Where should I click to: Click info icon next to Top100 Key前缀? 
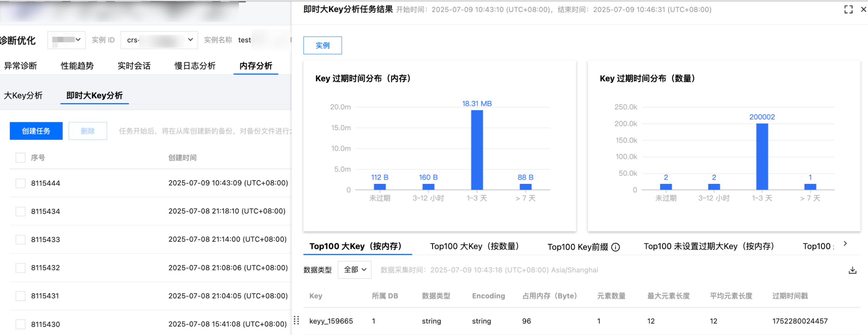[615, 247]
